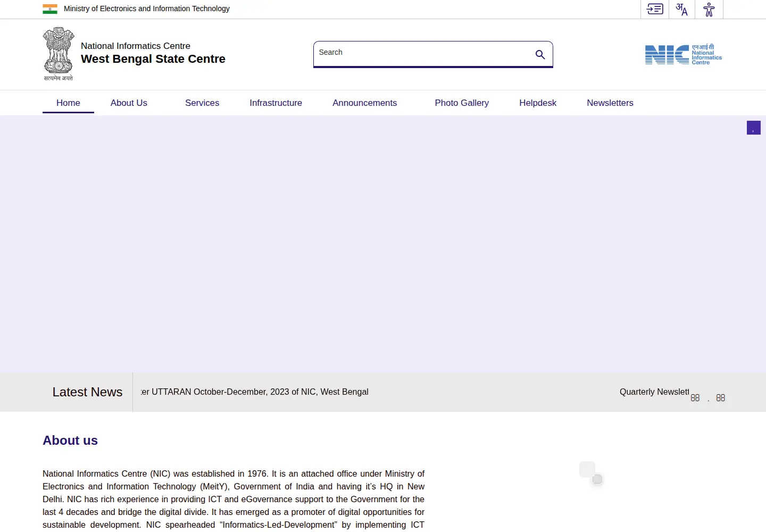Click the NIC logo
766x532 pixels.
[x=684, y=54]
